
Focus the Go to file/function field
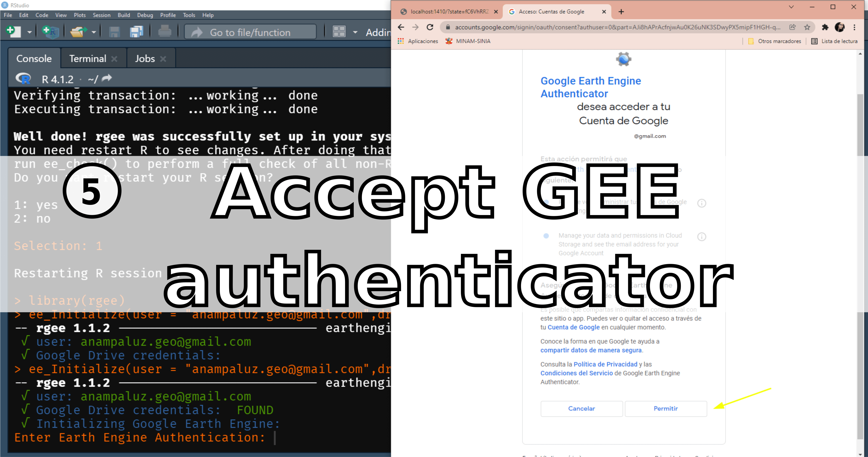[x=250, y=32]
